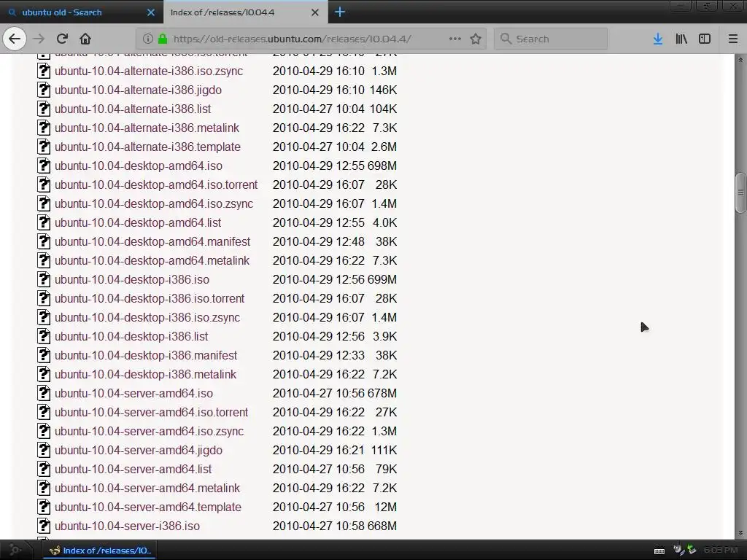Open the browser home page

click(x=85, y=39)
